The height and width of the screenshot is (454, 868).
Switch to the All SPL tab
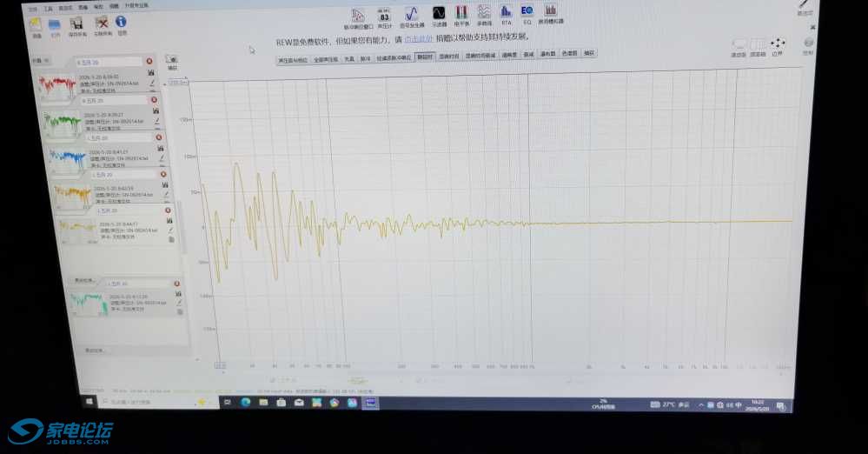(326, 59)
